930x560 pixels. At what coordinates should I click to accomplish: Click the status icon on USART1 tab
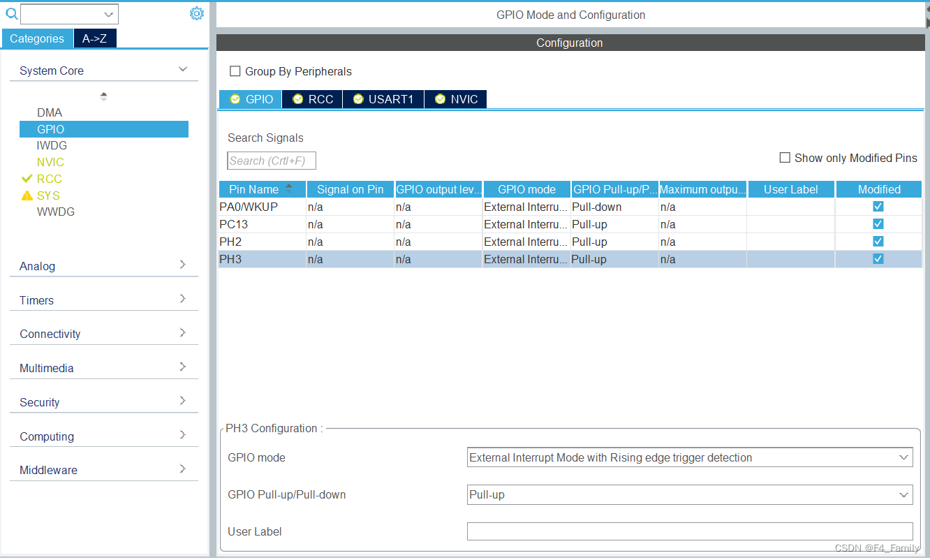[x=358, y=99]
